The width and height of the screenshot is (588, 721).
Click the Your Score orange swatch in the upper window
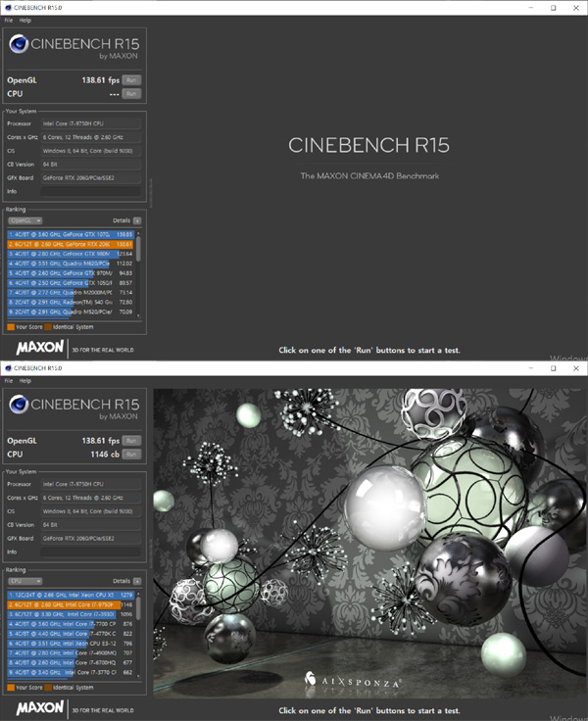(x=11, y=327)
